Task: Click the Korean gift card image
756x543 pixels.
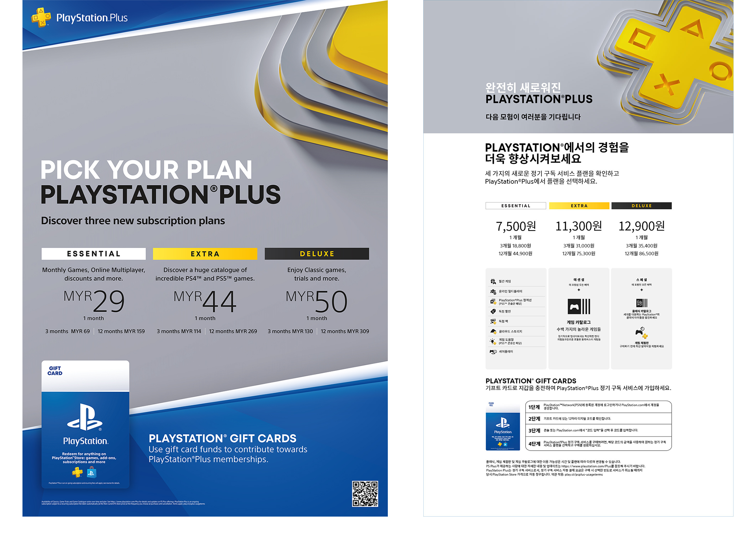Action: coord(503,426)
